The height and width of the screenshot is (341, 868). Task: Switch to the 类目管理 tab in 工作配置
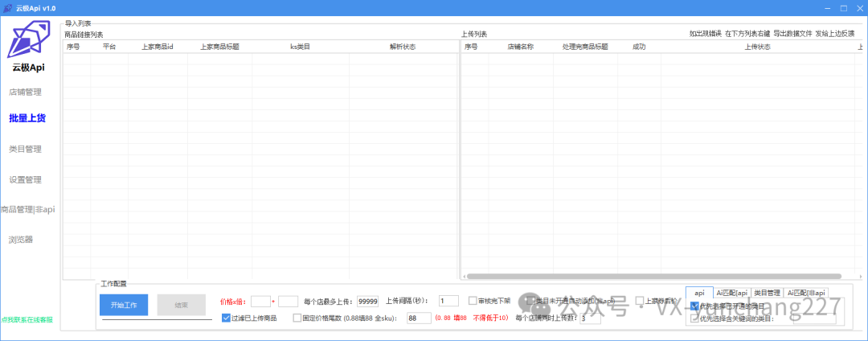[768, 293]
